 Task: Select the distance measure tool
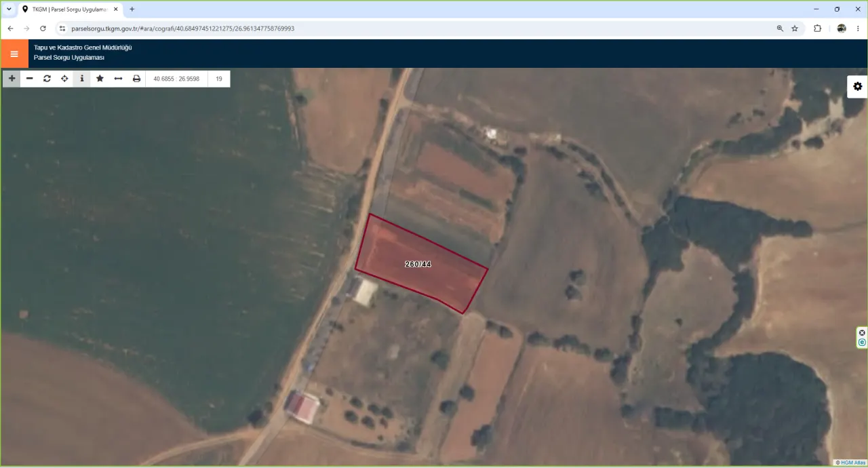coord(118,79)
